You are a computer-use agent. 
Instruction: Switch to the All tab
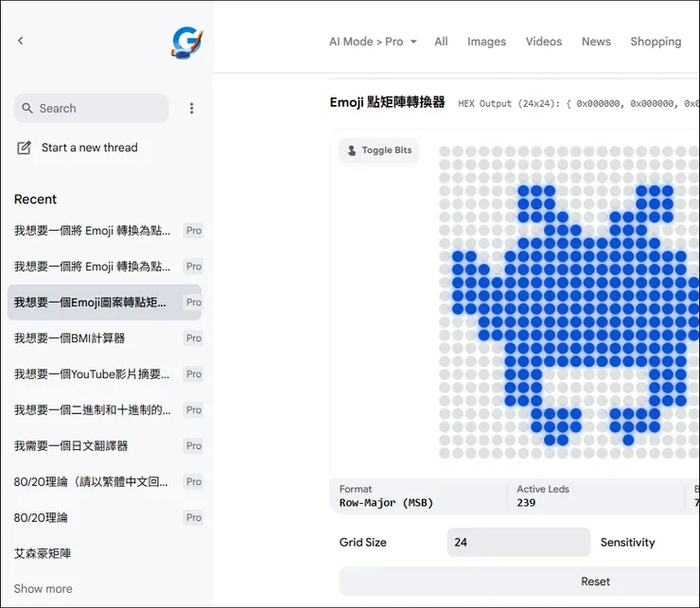click(x=441, y=42)
